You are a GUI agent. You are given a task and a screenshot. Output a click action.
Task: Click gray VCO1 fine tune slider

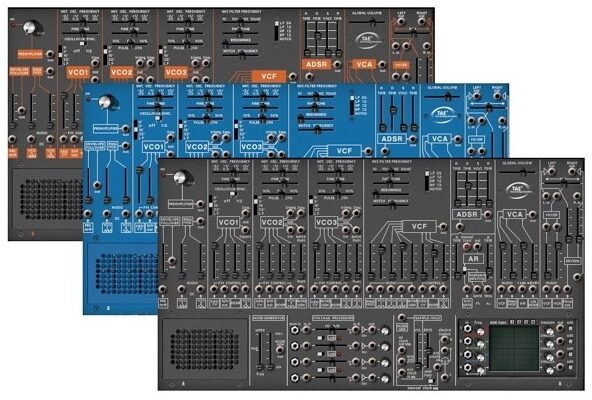click(233, 184)
